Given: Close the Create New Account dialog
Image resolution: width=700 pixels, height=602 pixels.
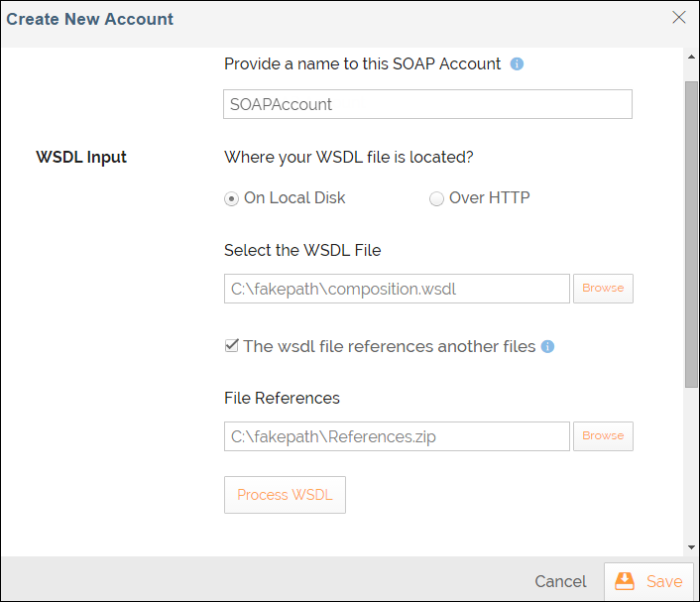Looking at the screenshot, I should (x=679, y=17).
